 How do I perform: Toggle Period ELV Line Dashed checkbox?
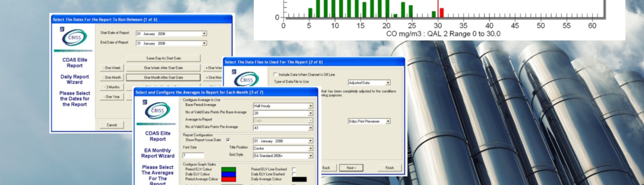tap(294, 169)
